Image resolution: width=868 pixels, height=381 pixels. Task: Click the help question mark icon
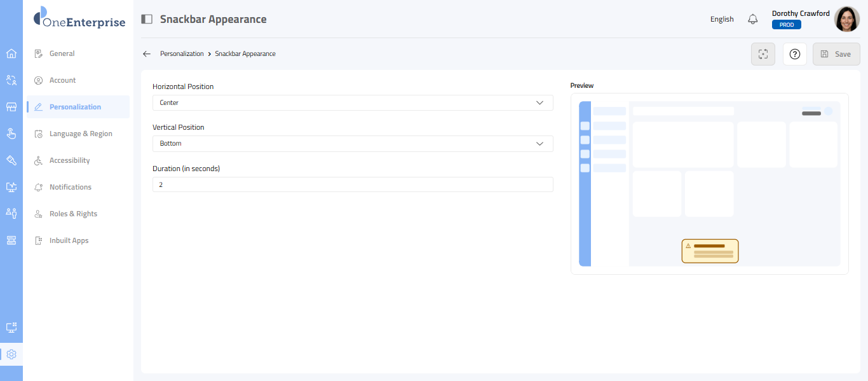coord(794,54)
